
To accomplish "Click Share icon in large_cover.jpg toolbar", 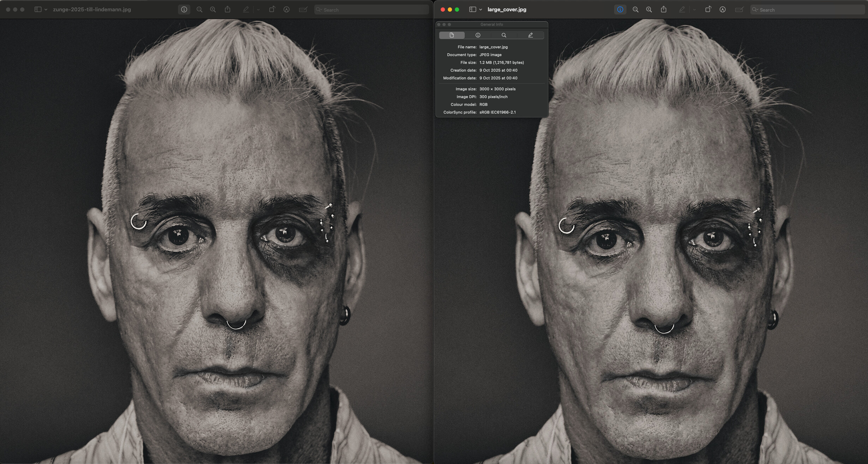I will click(x=664, y=10).
